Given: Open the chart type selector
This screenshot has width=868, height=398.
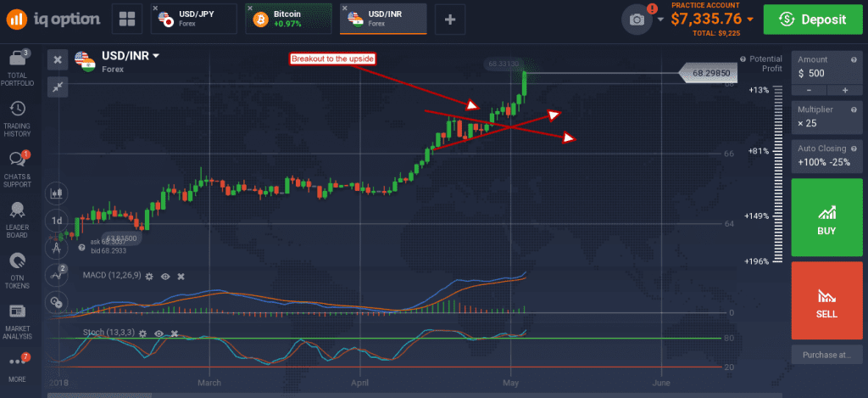Looking at the screenshot, I should coord(57,193).
